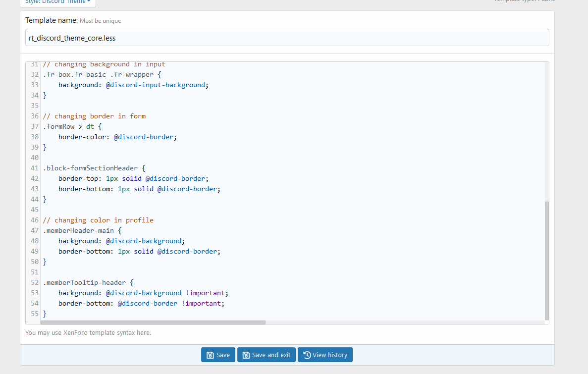The image size is (588, 374).
Task: Click the code editor's horizontal scrollbar thumb
Action: tap(153, 322)
